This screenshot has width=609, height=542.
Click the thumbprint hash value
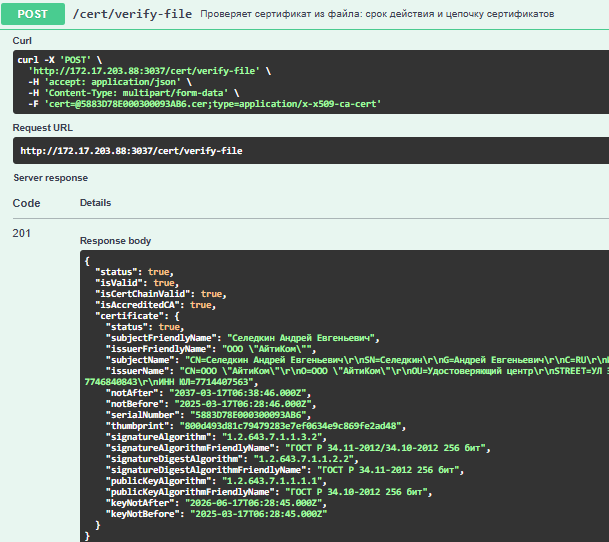pos(291,426)
